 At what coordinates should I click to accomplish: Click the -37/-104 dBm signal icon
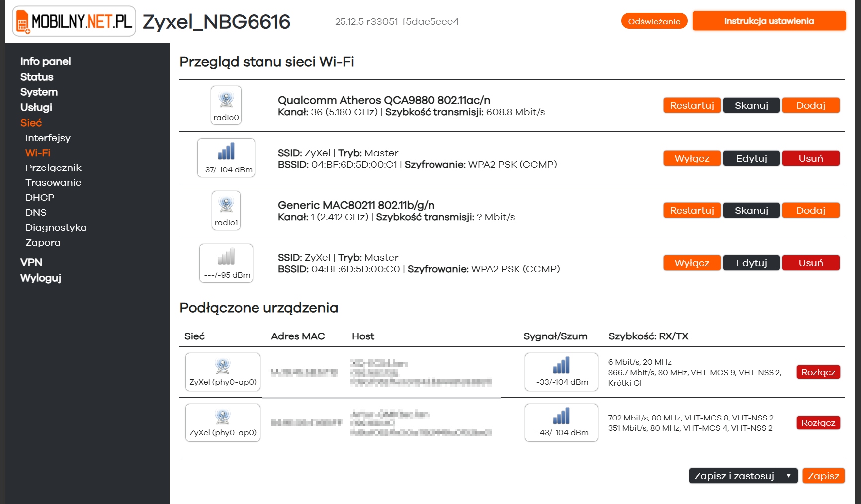tap(226, 158)
